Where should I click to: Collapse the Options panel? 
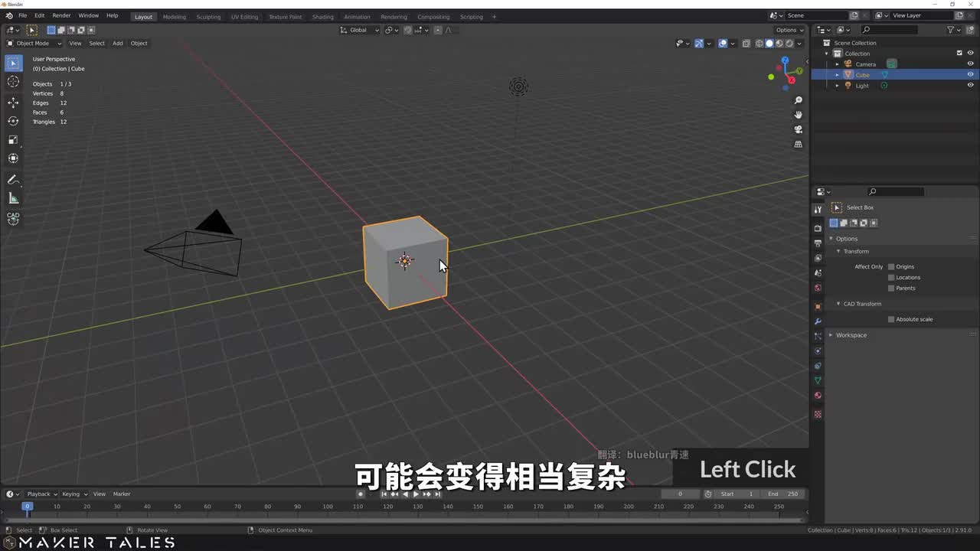coord(831,239)
